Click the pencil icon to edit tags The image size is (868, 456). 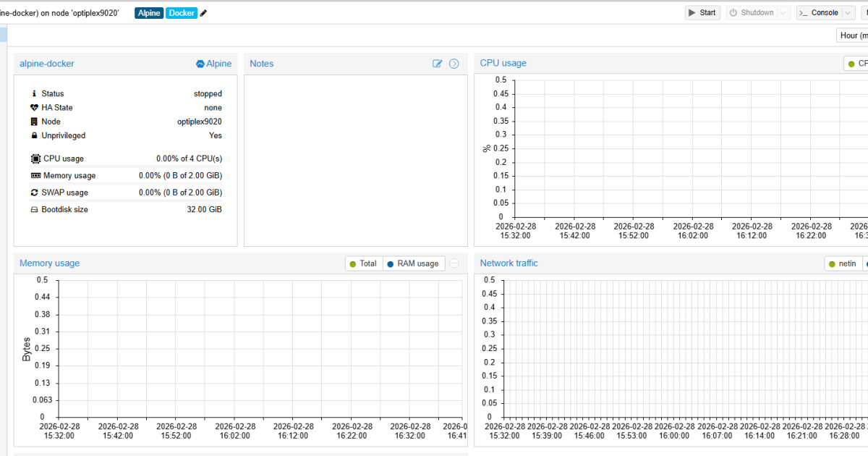click(204, 13)
